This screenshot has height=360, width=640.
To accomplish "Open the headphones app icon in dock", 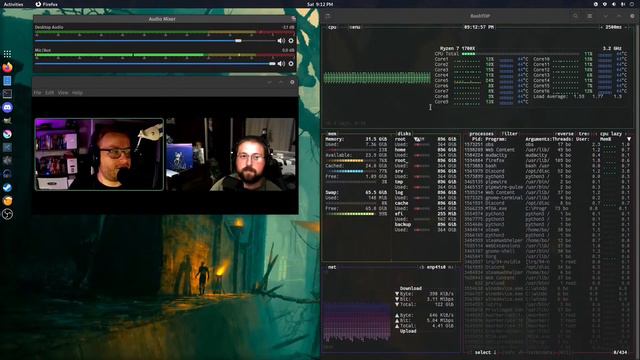I will [x=7, y=174].
